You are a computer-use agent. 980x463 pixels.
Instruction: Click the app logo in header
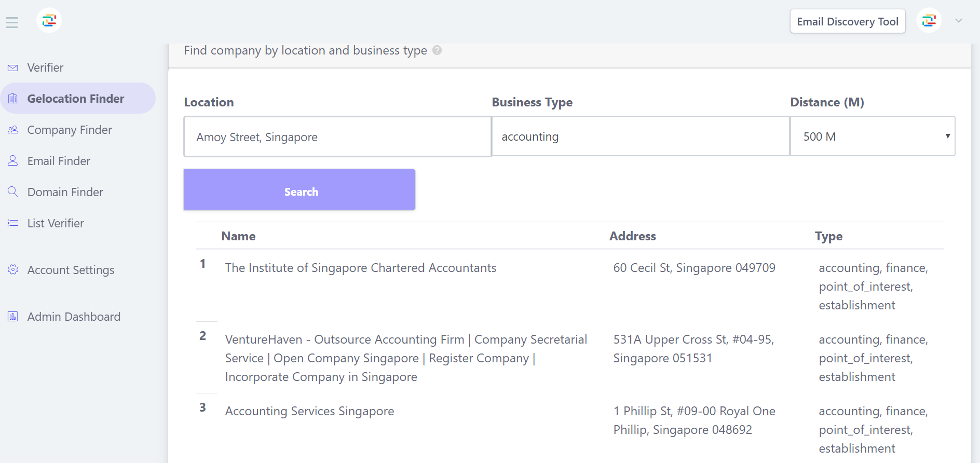[x=49, y=21]
